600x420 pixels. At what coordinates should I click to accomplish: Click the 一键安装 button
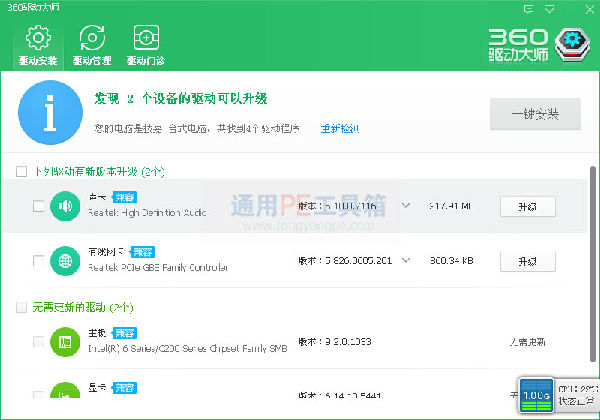coord(535,114)
